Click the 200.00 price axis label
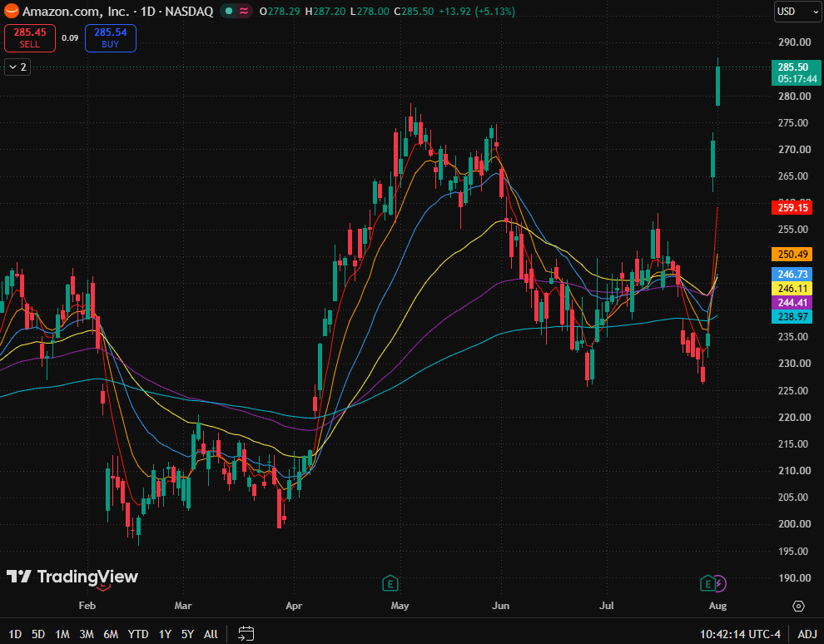The height and width of the screenshot is (644, 824). (x=794, y=523)
